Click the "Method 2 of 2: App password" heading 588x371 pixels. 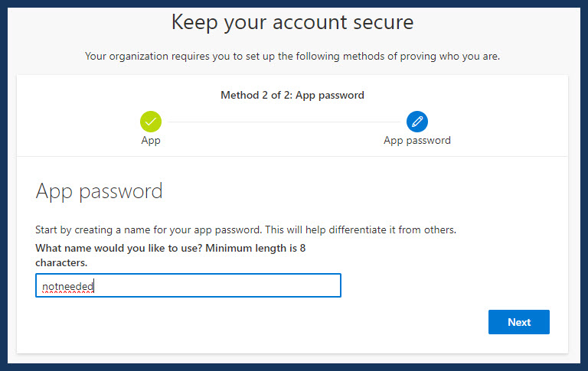tap(292, 95)
